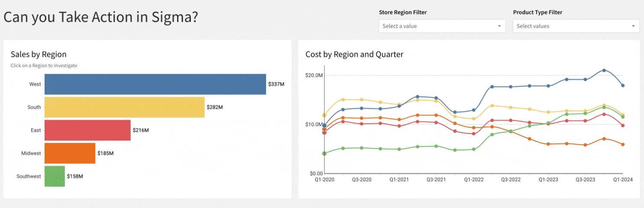Click the highest point on the blue line
Viewport: 644px width, 208px height.
[604, 70]
